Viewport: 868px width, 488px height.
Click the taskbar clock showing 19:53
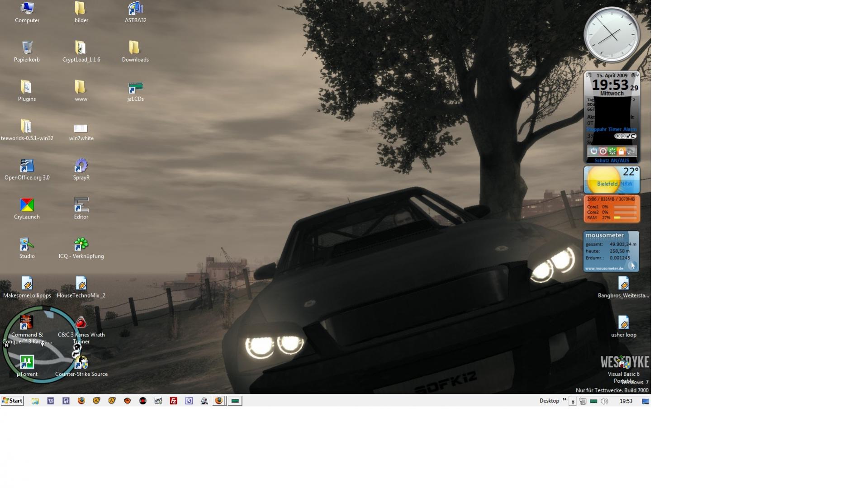[626, 401]
